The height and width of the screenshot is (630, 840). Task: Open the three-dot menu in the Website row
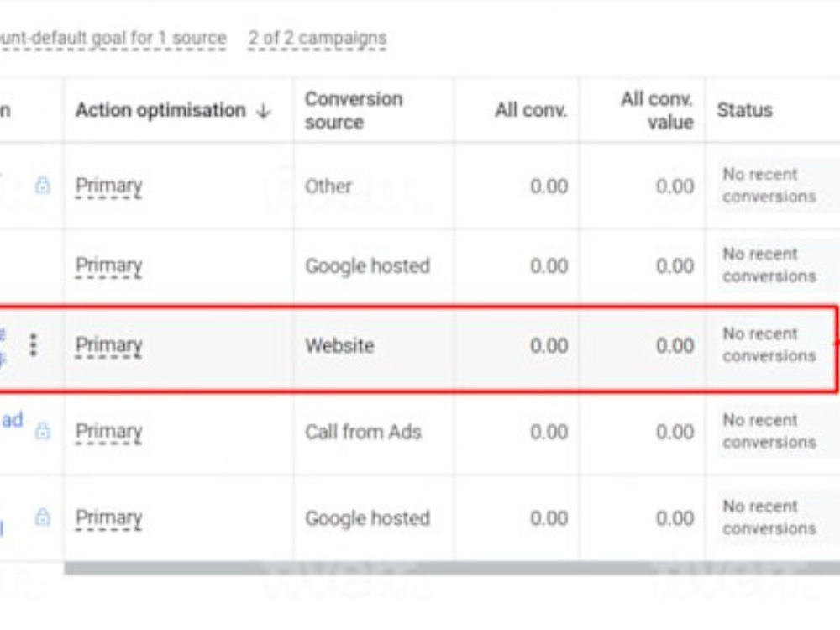(34, 345)
